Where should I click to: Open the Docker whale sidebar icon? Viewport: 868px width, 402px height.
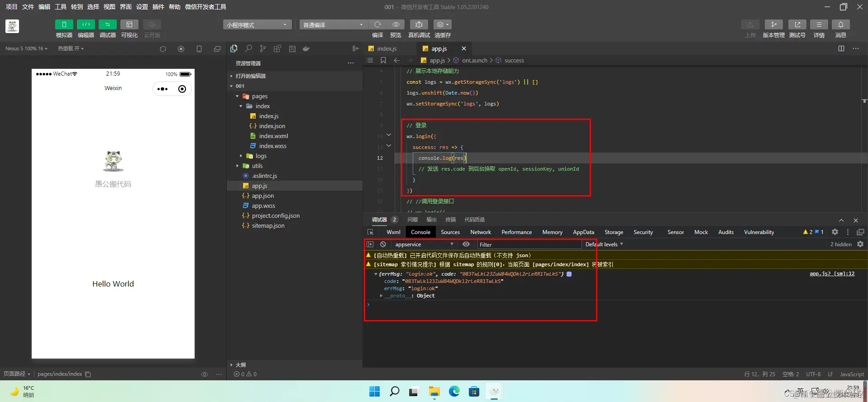306,48
